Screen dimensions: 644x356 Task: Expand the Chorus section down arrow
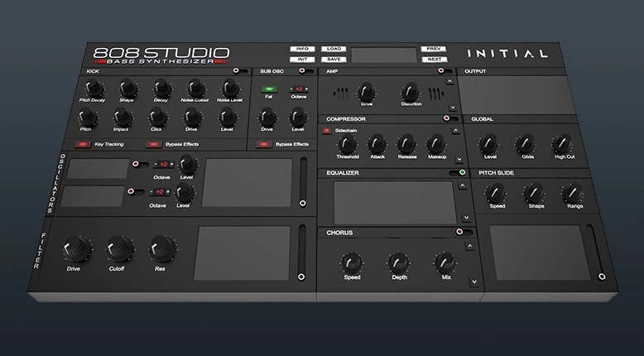[x=474, y=282]
